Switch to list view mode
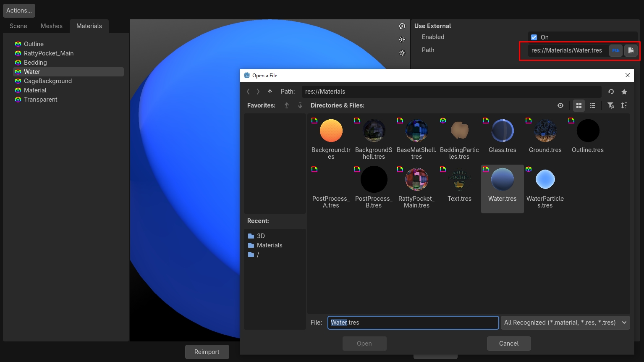The image size is (644, 362). tap(592, 105)
